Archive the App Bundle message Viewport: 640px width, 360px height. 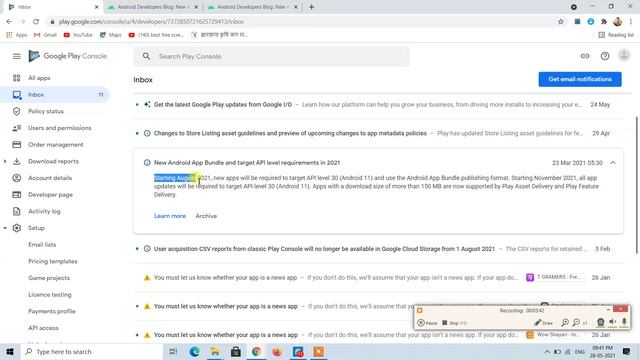[x=206, y=216]
